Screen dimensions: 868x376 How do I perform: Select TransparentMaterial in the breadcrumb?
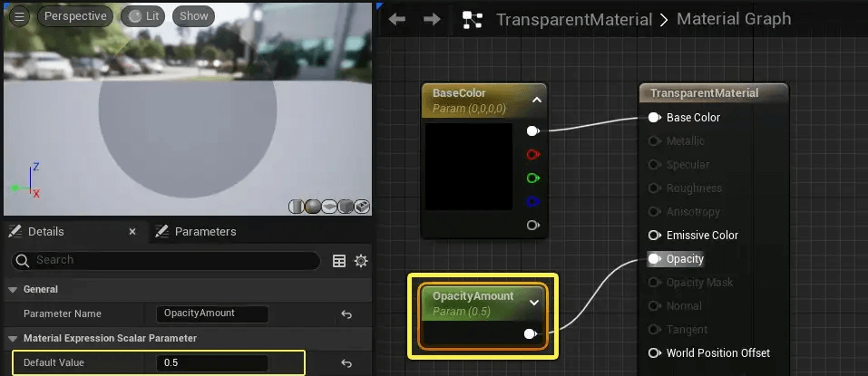[x=574, y=20]
